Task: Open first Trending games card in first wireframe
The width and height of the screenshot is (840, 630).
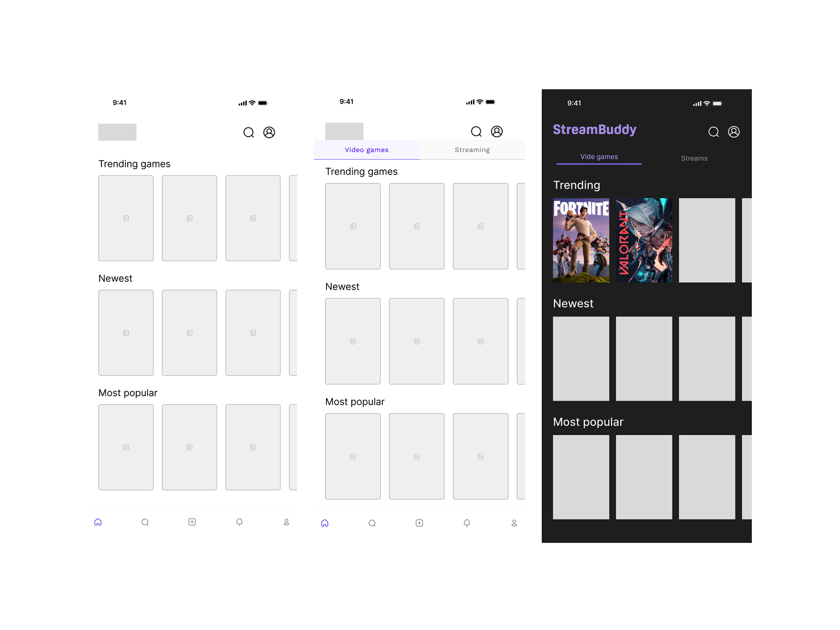Action: tap(126, 218)
